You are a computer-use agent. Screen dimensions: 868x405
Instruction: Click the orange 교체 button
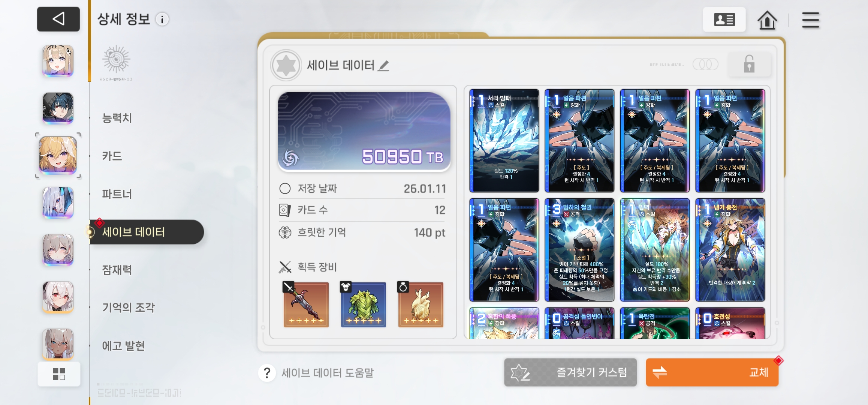712,372
